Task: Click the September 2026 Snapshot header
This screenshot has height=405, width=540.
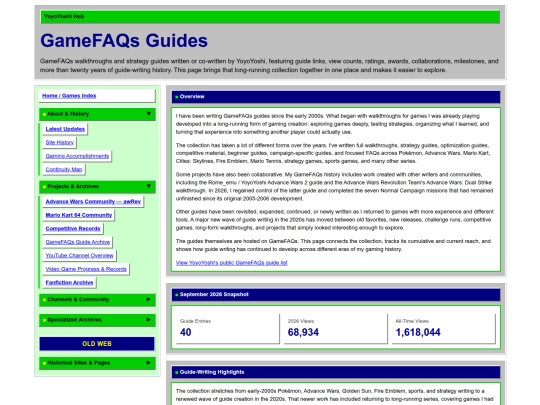Action: [336, 294]
